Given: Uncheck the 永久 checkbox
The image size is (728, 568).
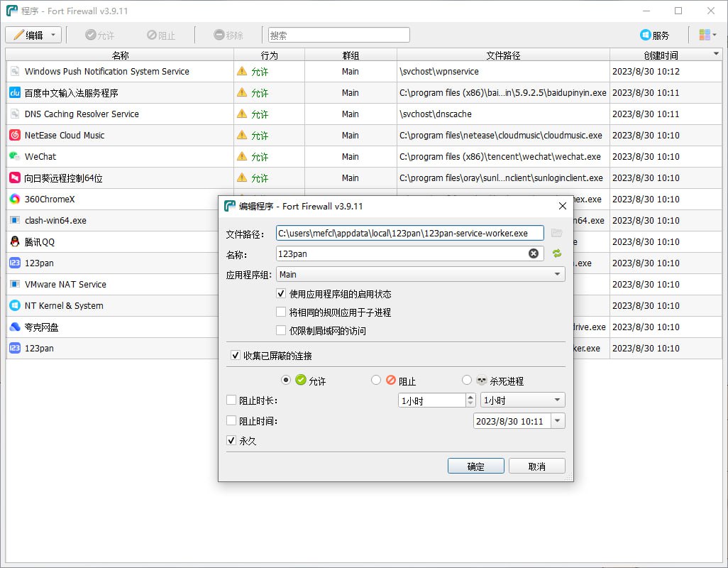Looking at the screenshot, I should pos(231,441).
